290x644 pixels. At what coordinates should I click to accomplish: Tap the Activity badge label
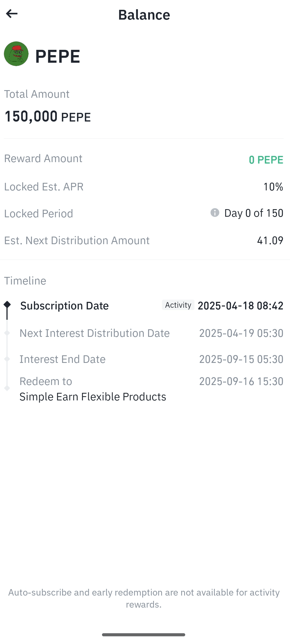pos(178,305)
